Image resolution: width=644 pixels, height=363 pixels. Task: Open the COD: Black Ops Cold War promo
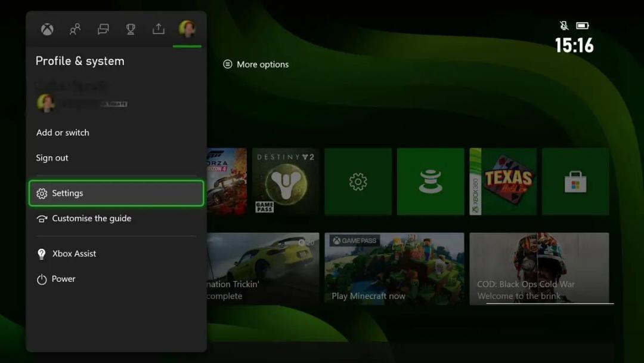click(x=539, y=269)
